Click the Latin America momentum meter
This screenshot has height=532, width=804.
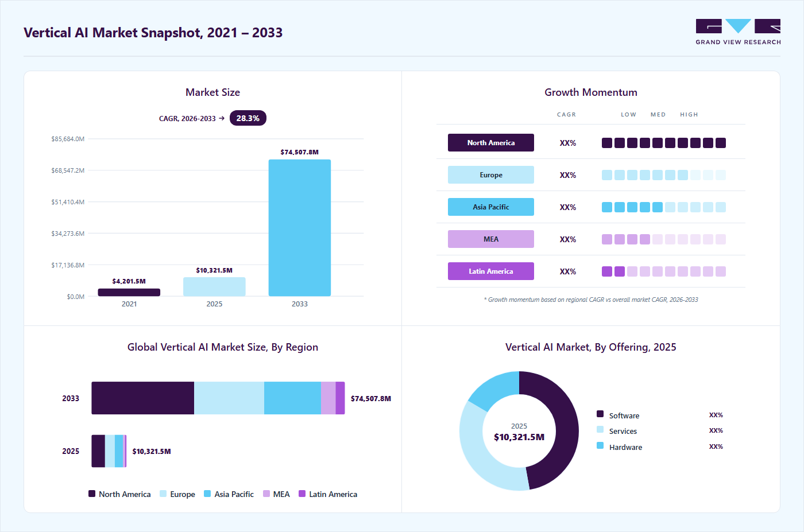click(x=664, y=271)
